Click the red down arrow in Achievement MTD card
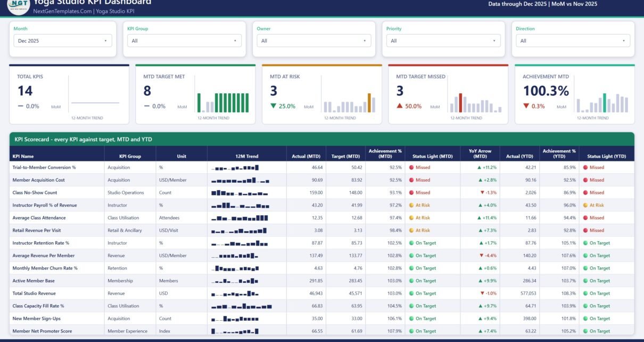Screen dimensions: 644x342 526,106
